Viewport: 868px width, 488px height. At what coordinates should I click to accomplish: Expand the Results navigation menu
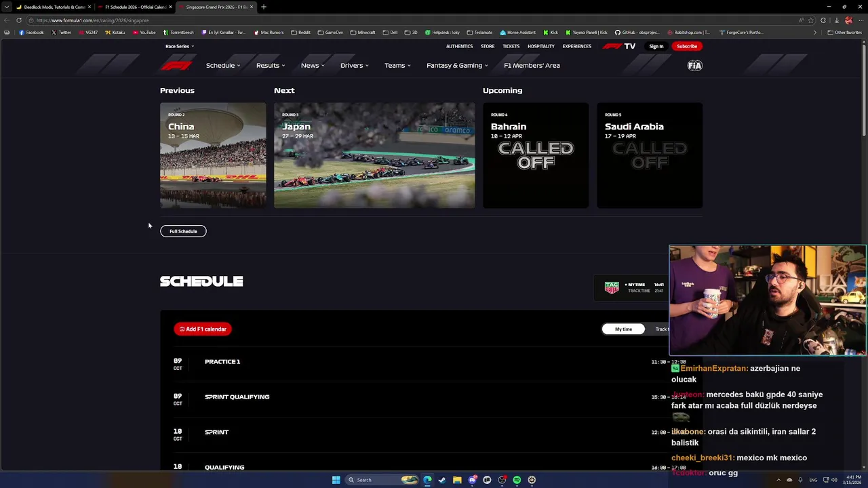pyautogui.click(x=271, y=66)
